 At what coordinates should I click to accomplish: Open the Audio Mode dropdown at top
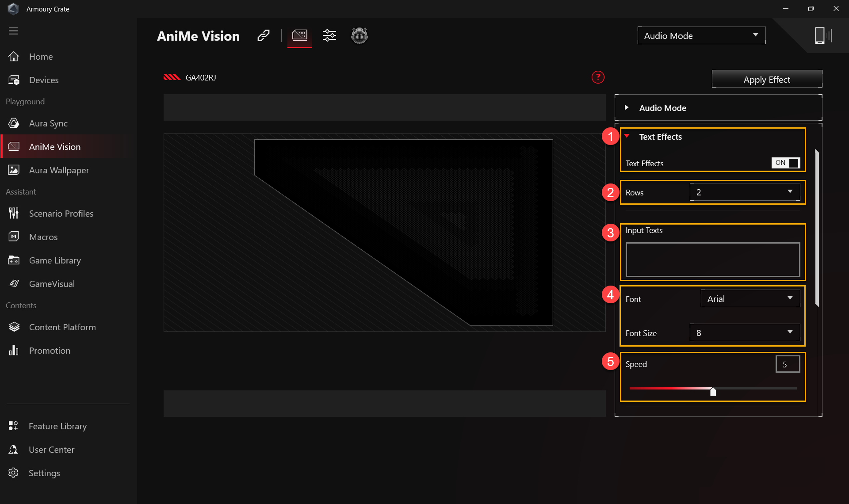(701, 35)
